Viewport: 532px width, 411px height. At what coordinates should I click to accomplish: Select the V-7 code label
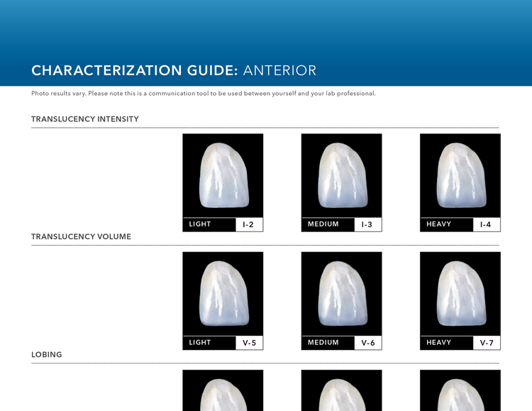pyautogui.click(x=487, y=343)
